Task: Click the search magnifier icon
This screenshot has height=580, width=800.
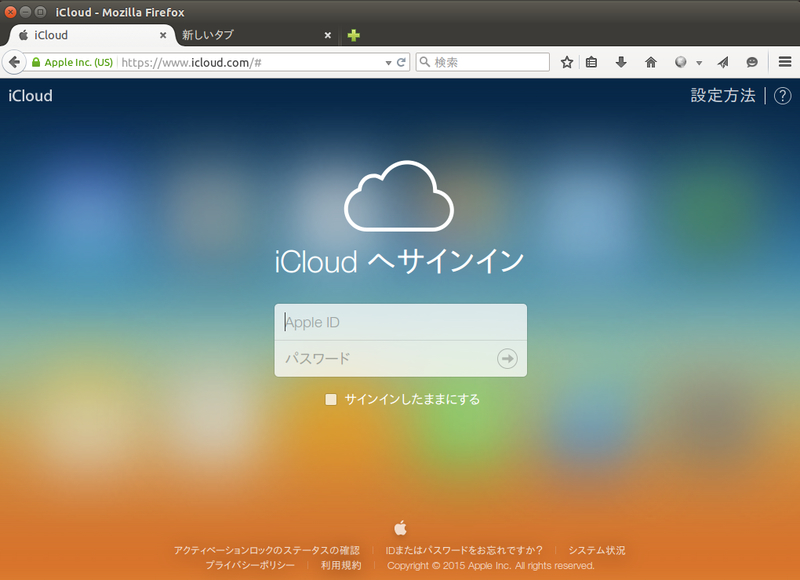Action: (424, 62)
